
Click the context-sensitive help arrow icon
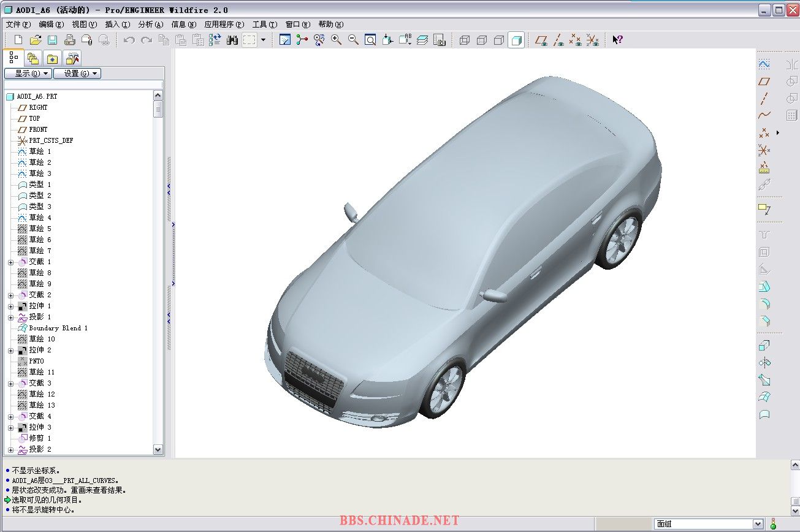pos(617,40)
